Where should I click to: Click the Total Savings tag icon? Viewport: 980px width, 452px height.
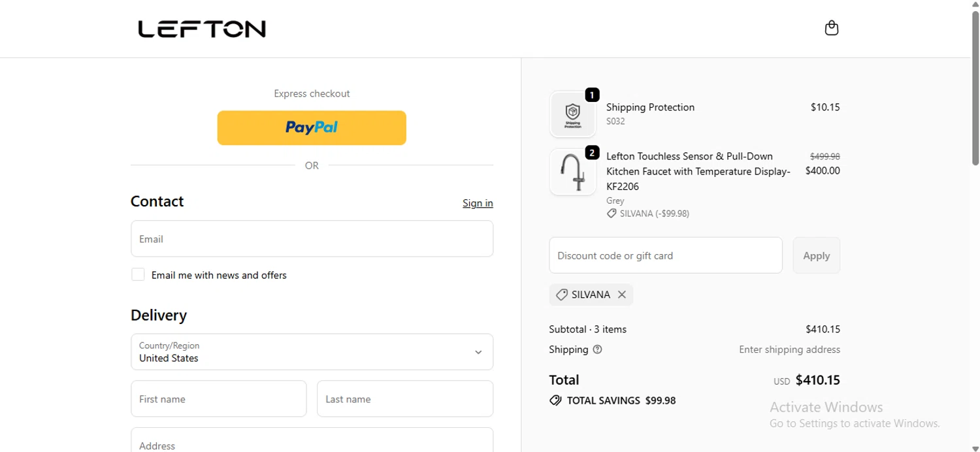point(555,400)
